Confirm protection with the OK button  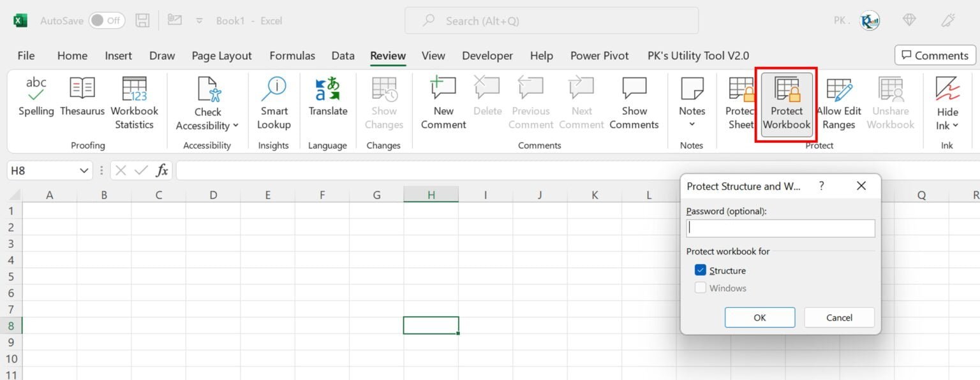(759, 317)
